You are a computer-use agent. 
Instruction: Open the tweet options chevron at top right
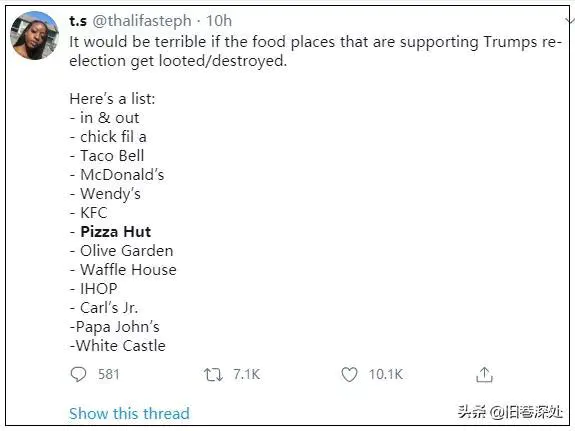click(x=569, y=20)
